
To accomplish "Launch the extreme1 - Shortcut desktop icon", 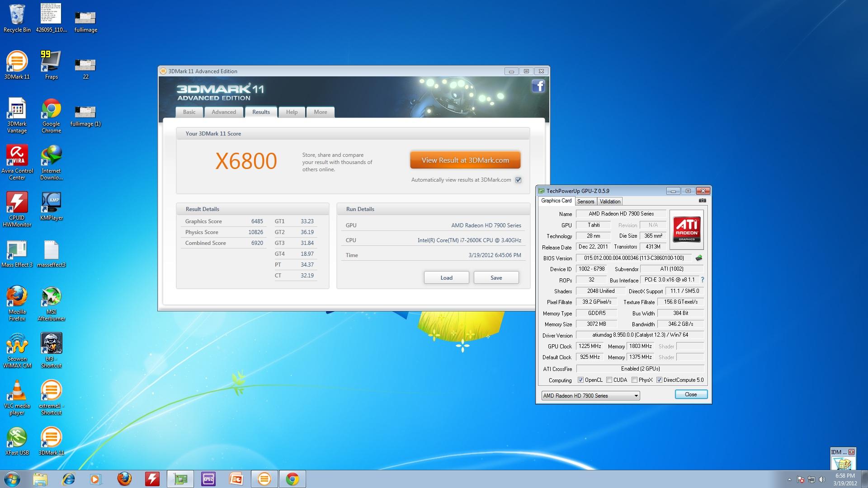I will click(51, 397).
